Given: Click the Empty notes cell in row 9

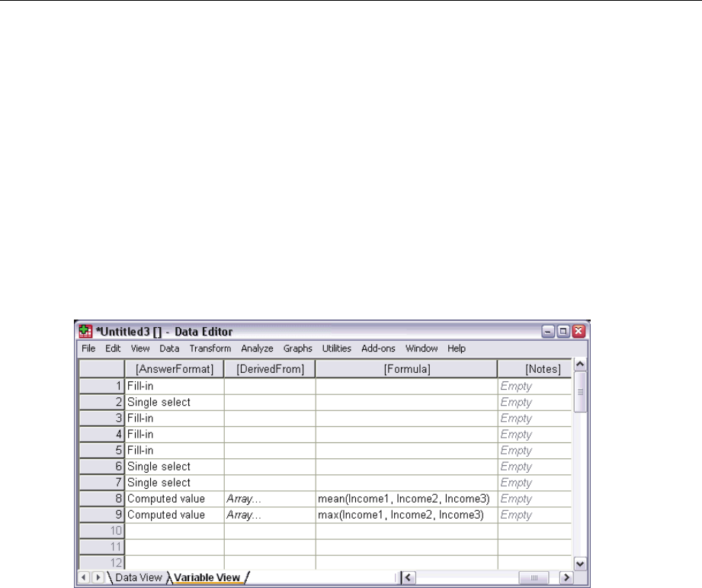Looking at the screenshot, I should 535,515.
